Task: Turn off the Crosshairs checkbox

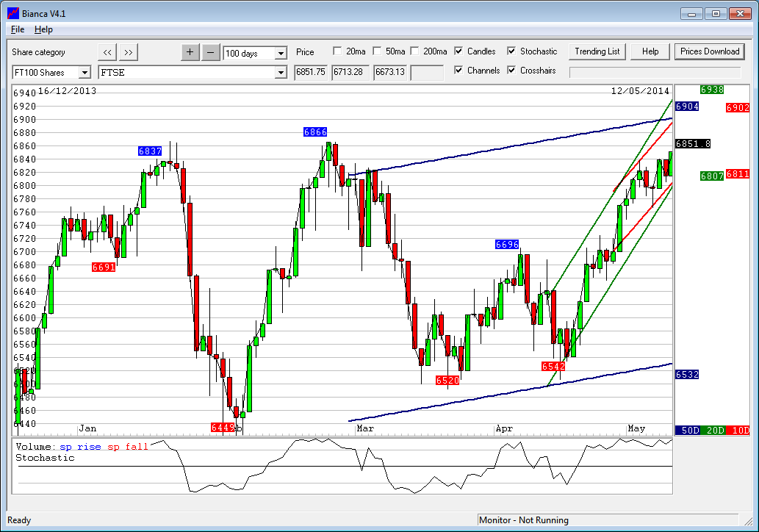Action: click(511, 71)
